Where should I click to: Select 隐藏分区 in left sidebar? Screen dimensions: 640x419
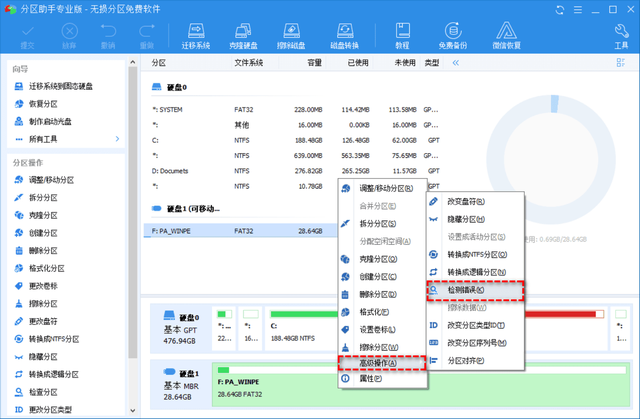[43, 357]
